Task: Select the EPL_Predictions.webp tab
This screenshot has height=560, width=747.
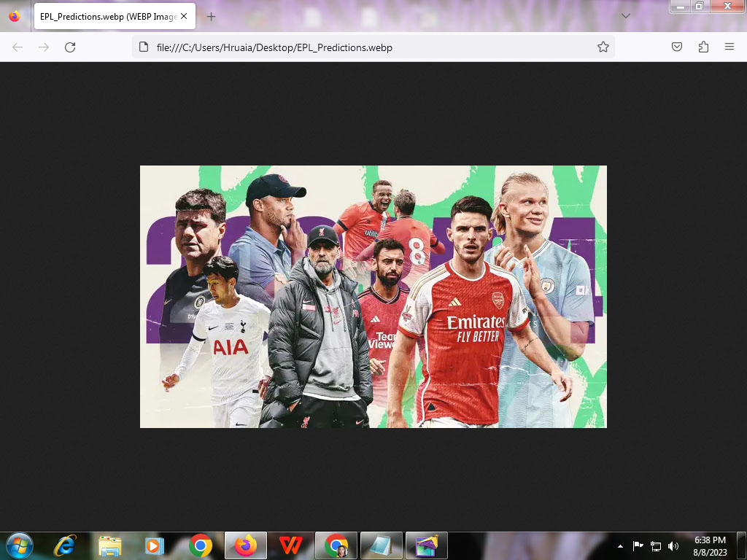Action: tap(106, 16)
